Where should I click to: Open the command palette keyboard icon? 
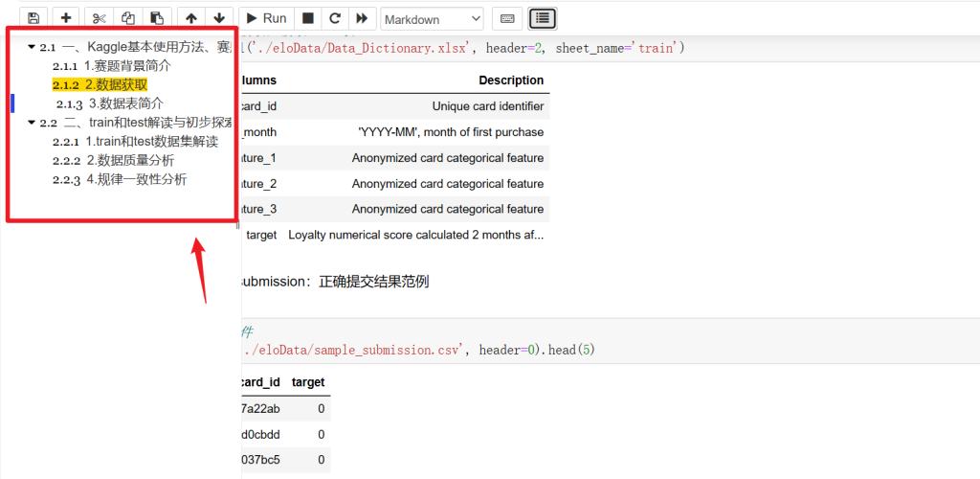click(507, 18)
